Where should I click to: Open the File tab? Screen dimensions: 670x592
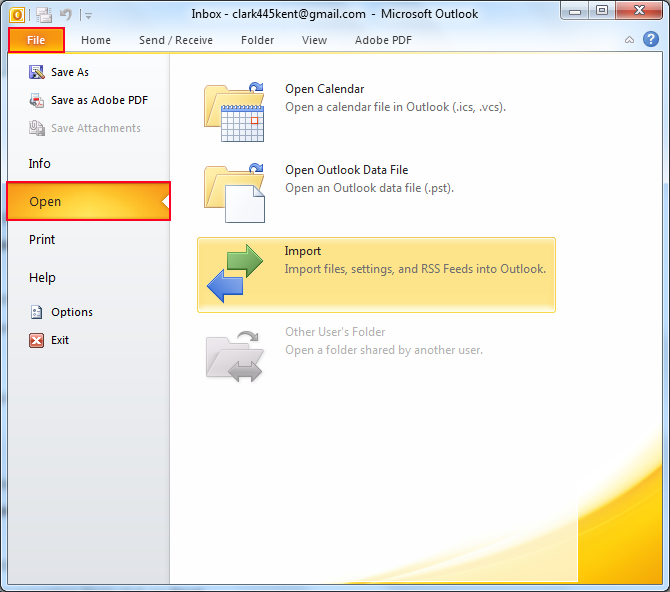(x=36, y=40)
